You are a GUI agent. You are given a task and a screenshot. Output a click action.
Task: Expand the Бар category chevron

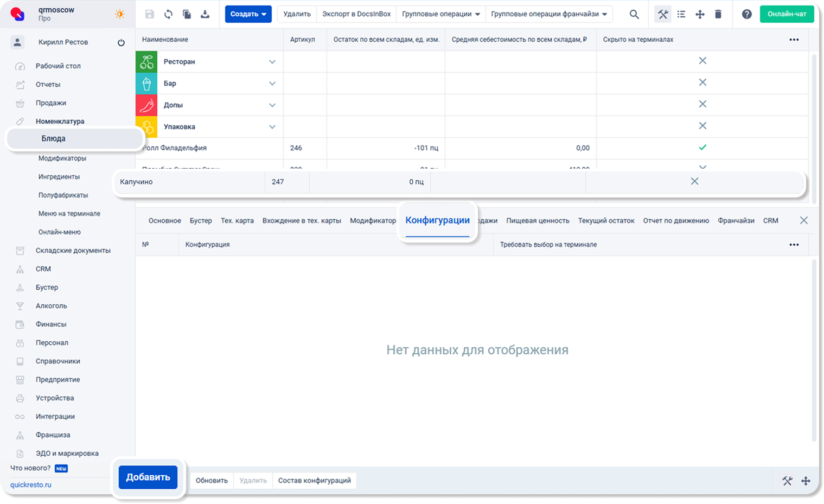272,84
